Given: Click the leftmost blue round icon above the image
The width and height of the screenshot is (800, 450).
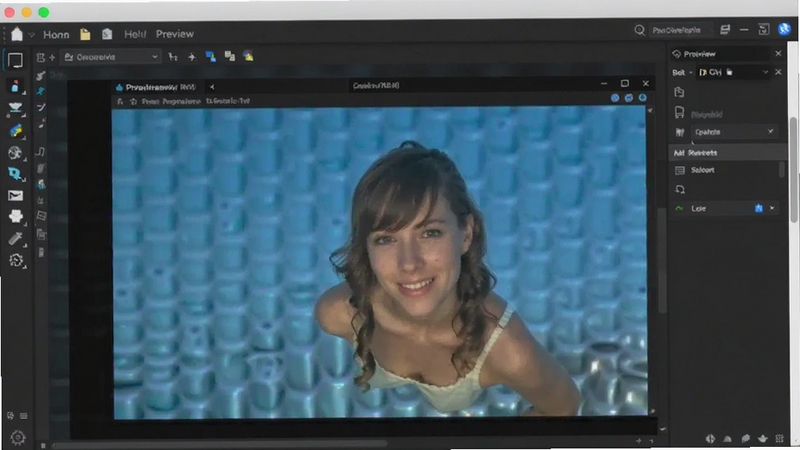Looking at the screenshot, I should (x=615, y=97).
